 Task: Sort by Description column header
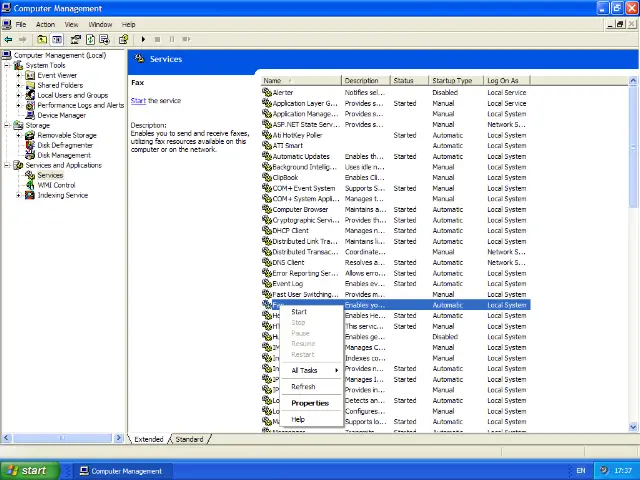click(x=365, y=80)
